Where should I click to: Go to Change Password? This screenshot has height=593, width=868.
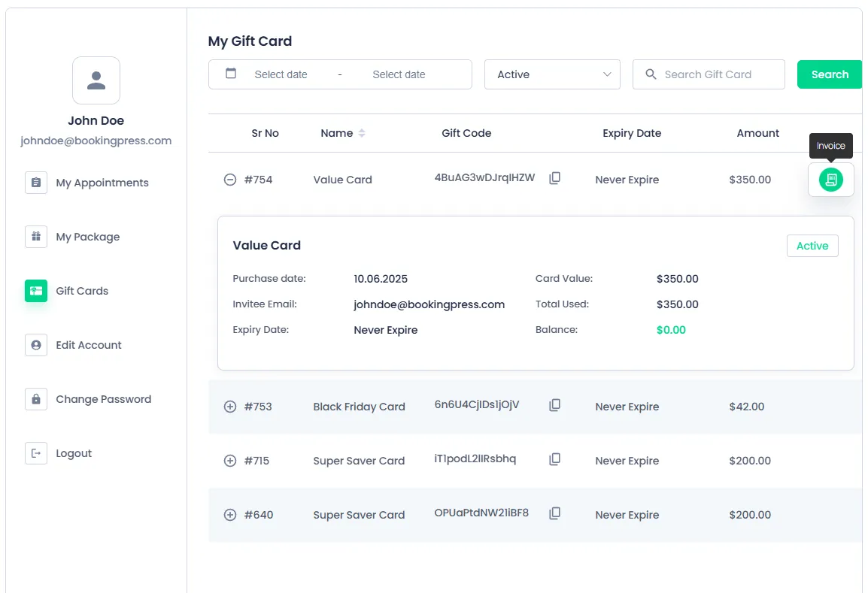tap(104, 399)
